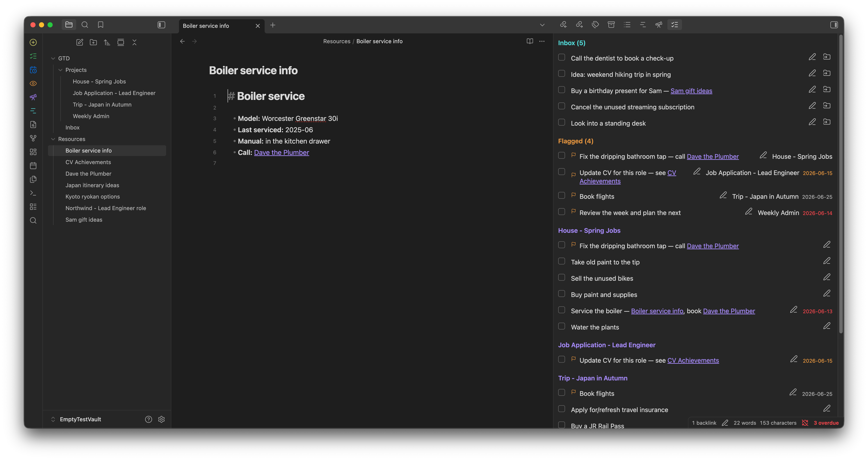Open 'House - Spring Jobs' in file tree
Screen dimensions: 868x460
tap(99, 82)
